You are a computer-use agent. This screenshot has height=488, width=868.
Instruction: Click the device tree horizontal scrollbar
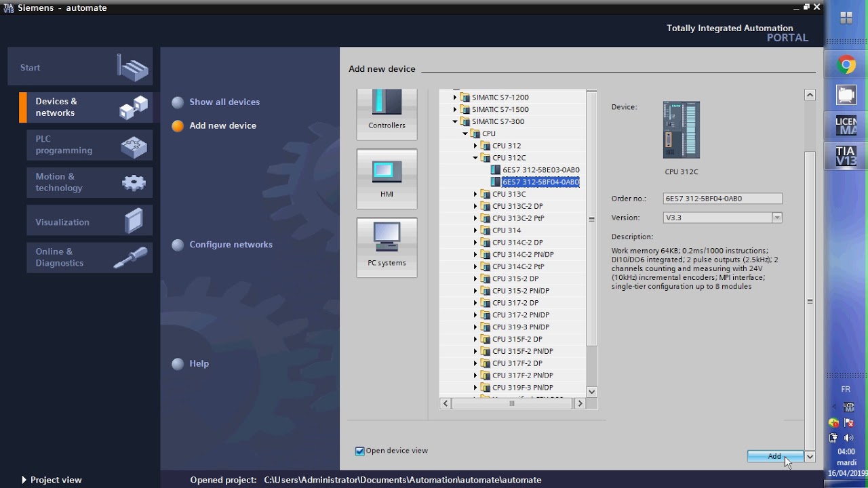tap(512, 403)
